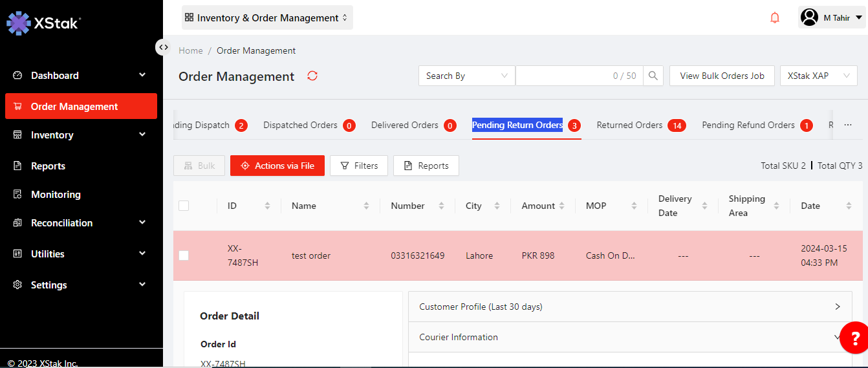
Task: Open the red help question mark
Action: click(x=855, y=338)
